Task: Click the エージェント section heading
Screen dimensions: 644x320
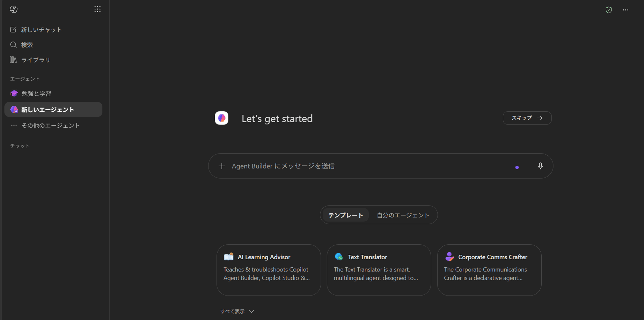Action: point(25,79)
